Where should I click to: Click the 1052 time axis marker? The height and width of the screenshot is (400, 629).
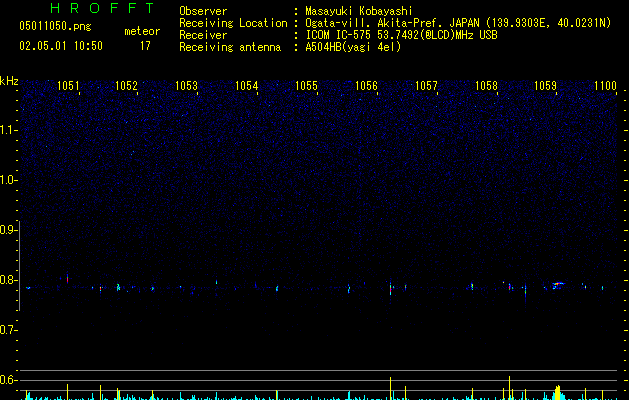(x=126, y=86)
